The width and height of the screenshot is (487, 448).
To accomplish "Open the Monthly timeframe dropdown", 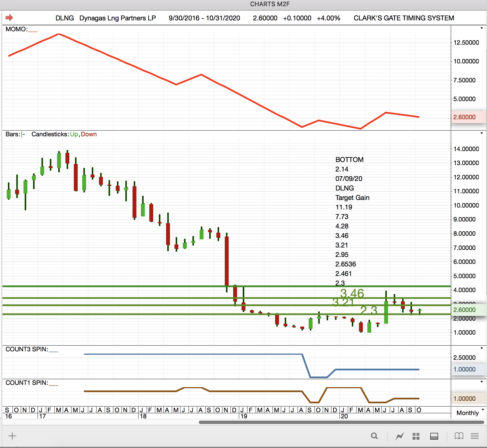I will (x=470, y=413).
